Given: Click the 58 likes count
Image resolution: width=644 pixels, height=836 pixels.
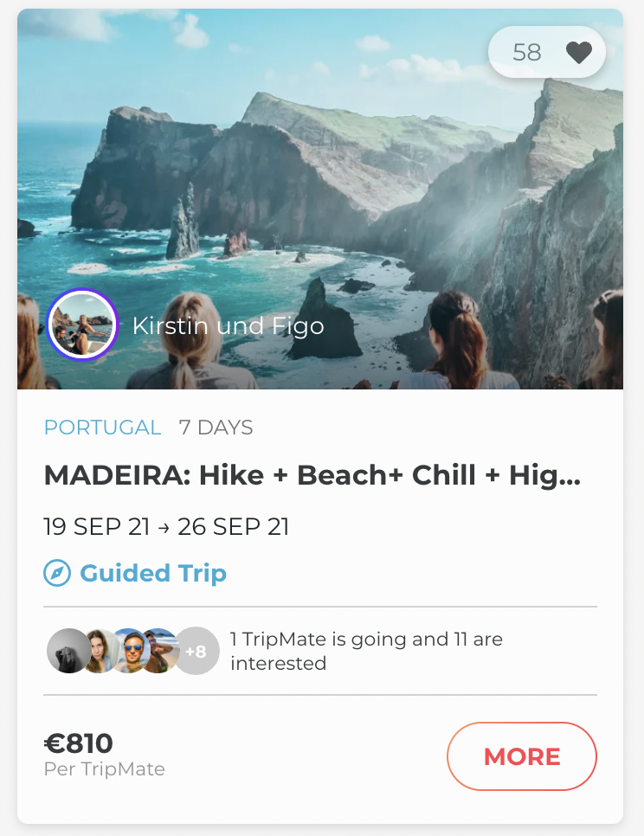Looking at the screenshot, I should (526, 53).
